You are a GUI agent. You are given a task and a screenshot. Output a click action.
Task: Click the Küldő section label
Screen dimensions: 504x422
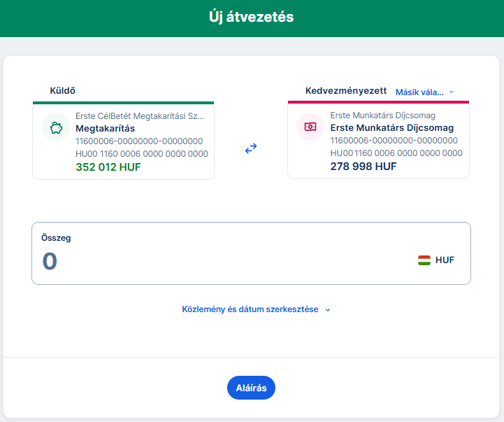[x=62, y=91]
